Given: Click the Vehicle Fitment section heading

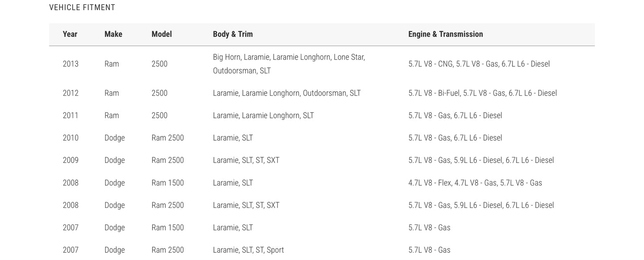Looking at the screenshot, I should [82, 8].
